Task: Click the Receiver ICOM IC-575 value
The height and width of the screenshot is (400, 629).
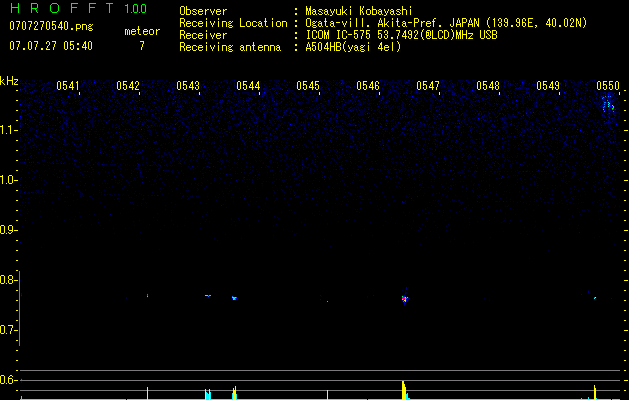Action: pos(401,35)
